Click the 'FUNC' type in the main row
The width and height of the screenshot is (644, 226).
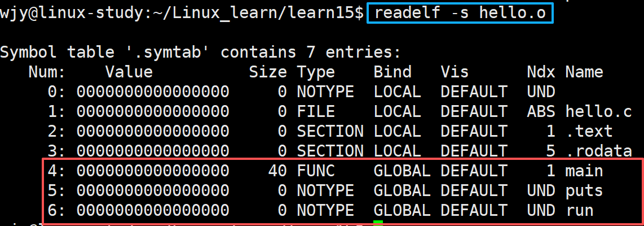click(316, 171)
